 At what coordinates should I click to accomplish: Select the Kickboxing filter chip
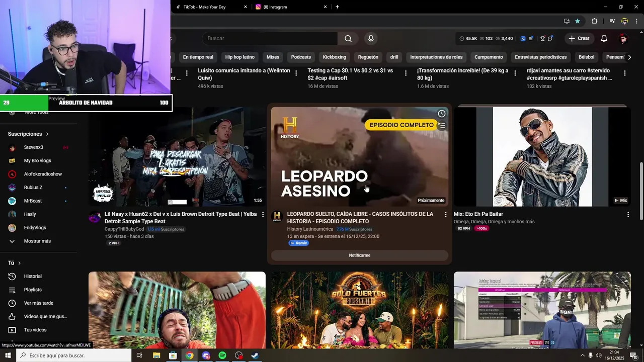click(335, 57)
